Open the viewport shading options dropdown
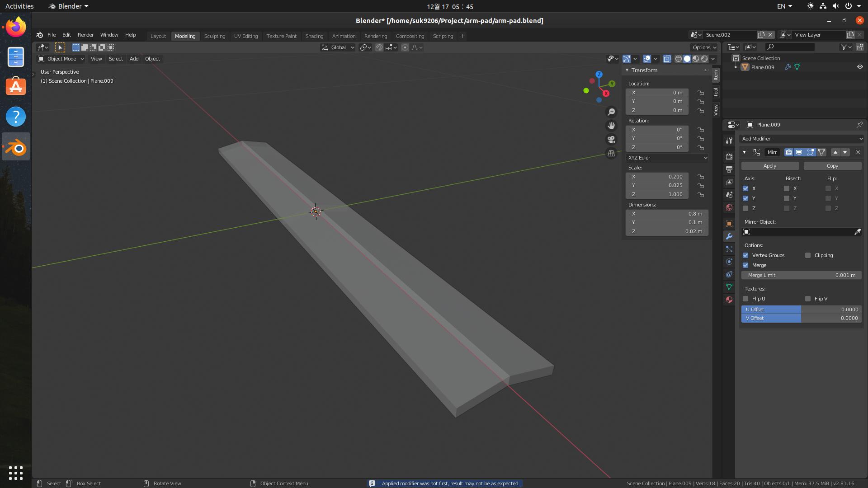Viewport: 868px width, 488px height. tap(713, 59)
